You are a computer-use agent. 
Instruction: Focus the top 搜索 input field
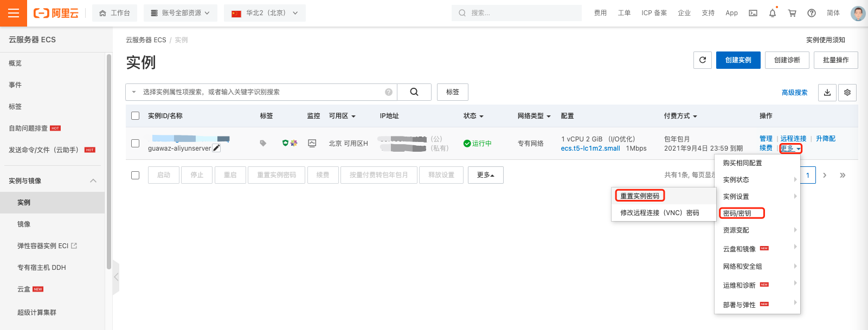coord(517,13)
